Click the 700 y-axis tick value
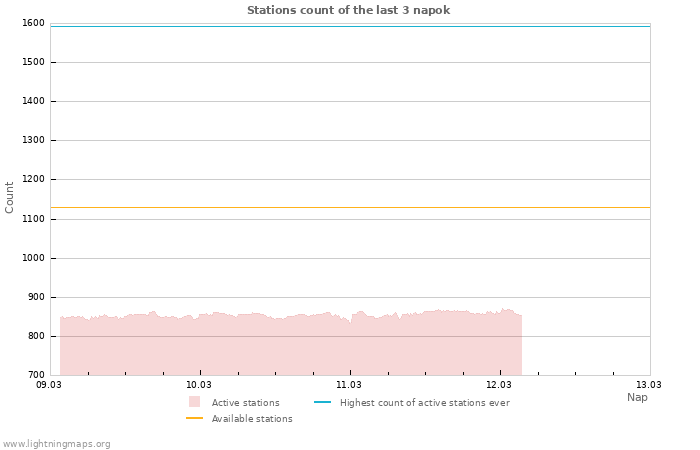Viewport: 700px width, 450px height. point(36,375)
